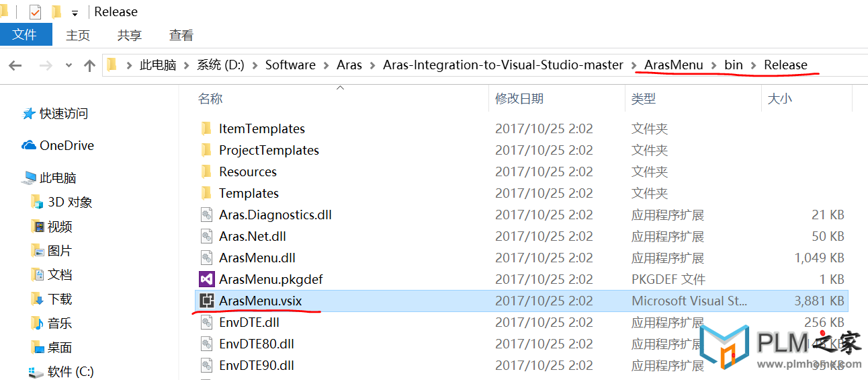868x380 pixels.
Task: Select the ItemTemplates folder name
Action: click(x=262, y=128)
